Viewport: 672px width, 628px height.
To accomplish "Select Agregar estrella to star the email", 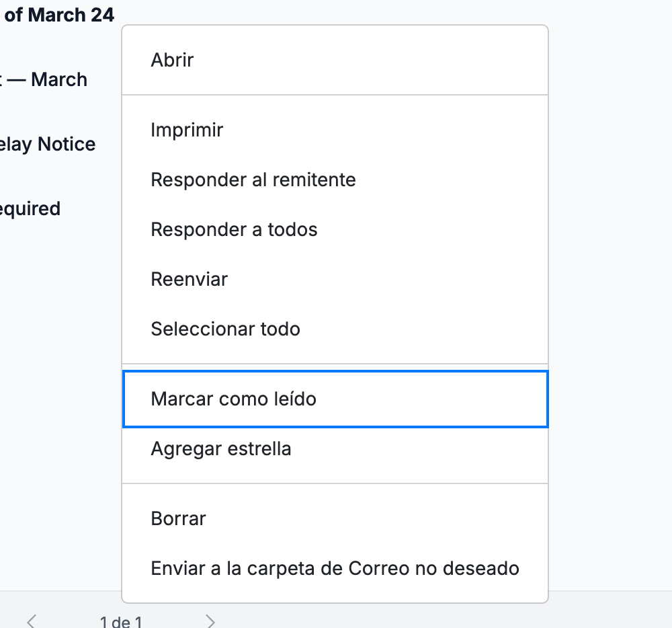I will click(x=335, y=449).
